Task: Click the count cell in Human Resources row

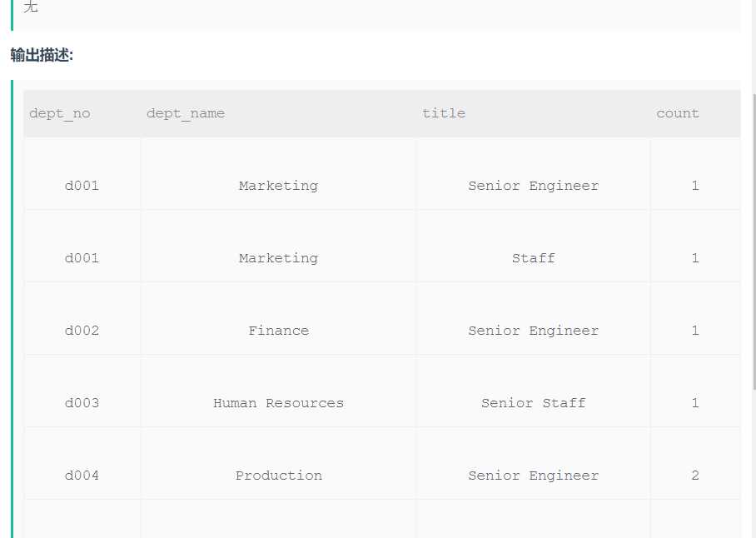Action: (x=695, y=403)
